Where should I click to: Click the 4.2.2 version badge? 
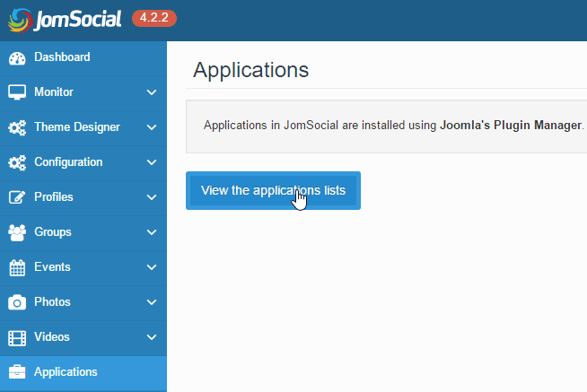[x=154, y=18]
